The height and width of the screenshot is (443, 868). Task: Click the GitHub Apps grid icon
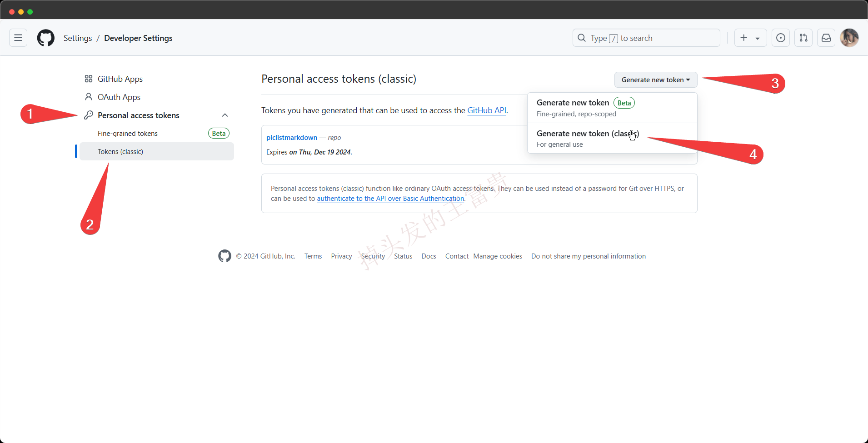click(x=89, y=79)
